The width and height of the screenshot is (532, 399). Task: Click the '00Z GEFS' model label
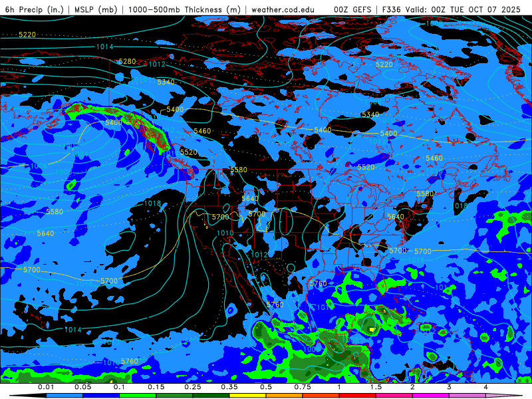click(352, 9)
